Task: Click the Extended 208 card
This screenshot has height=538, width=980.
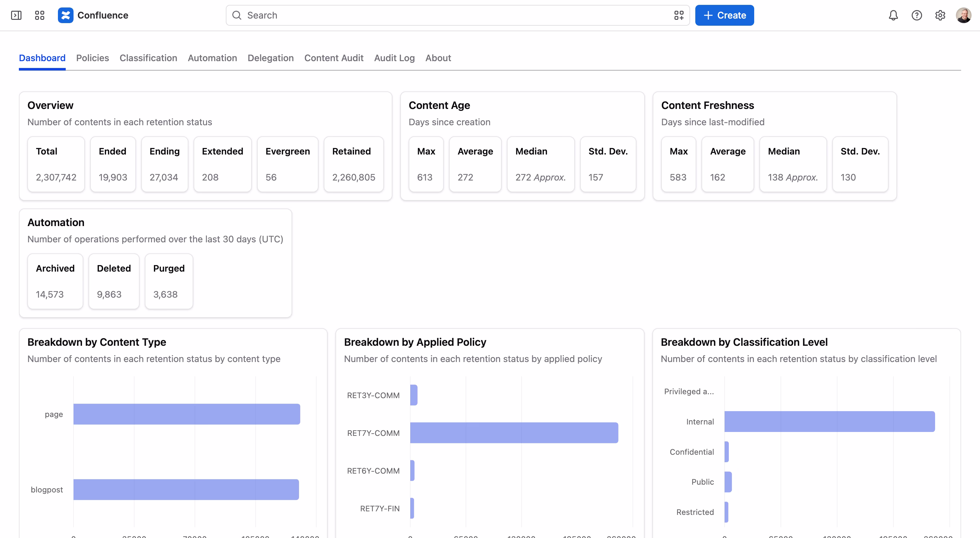Action: pyautogui.click(x=223, y=164)
